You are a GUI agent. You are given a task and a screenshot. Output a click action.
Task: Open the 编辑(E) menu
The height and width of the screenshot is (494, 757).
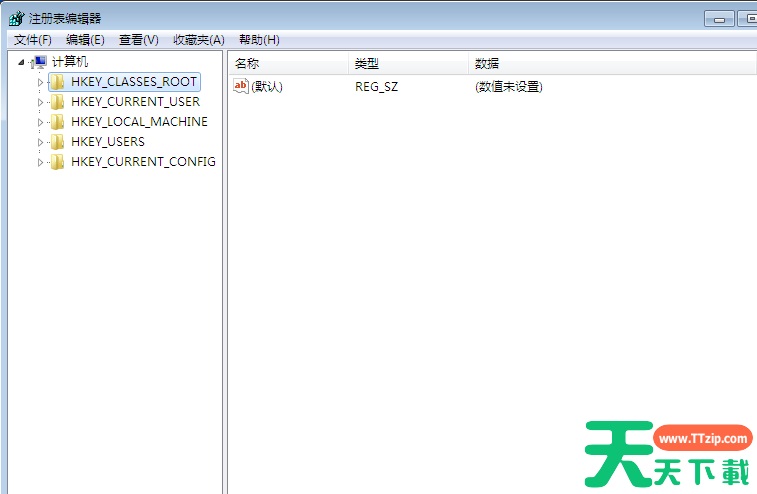[x=85, y=40]
